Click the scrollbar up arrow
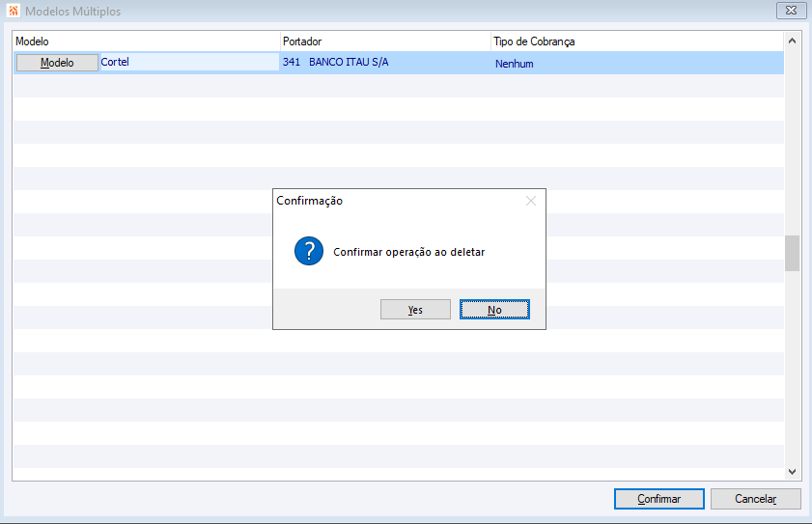 click(x=792, y=41)
